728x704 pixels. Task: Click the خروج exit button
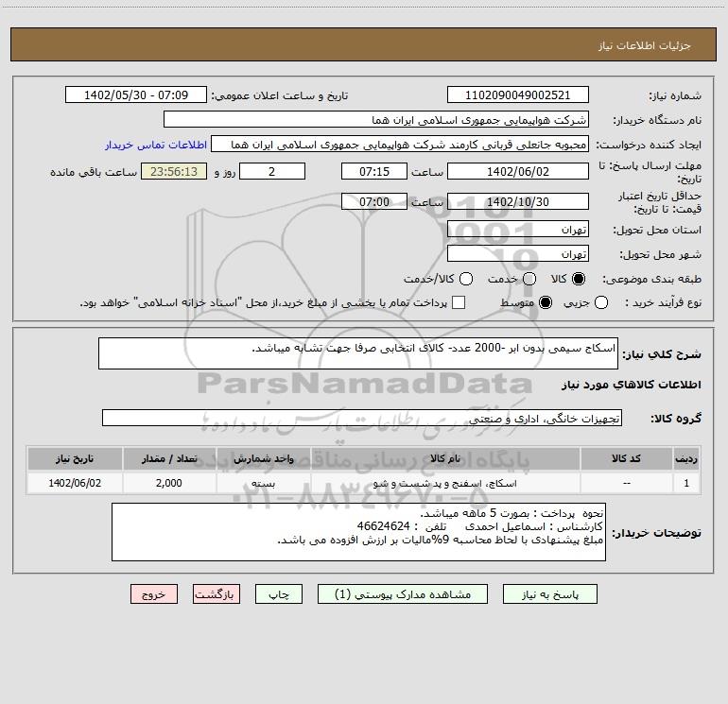coord(154,594)
